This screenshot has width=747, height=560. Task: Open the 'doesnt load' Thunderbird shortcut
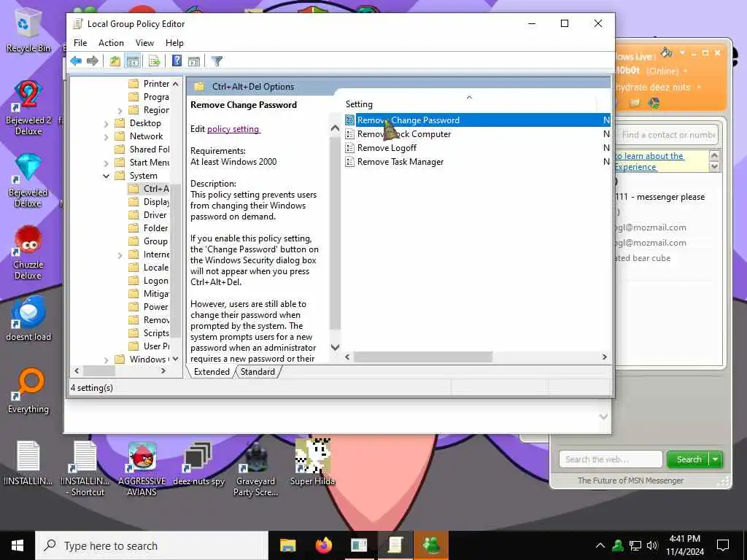click(x=28, y=318)
